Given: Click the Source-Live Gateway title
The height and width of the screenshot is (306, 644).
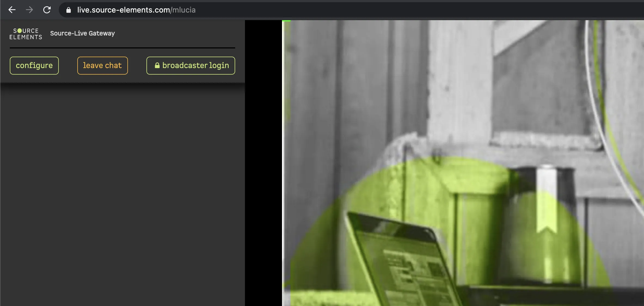Looking at the screenshot, I should coord(82,33).
